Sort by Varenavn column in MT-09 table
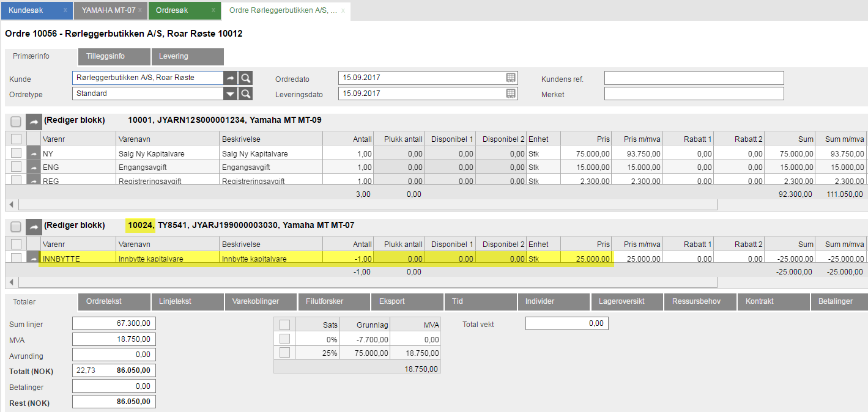Viewport: 868px width, 412px height. click(168, 139)
